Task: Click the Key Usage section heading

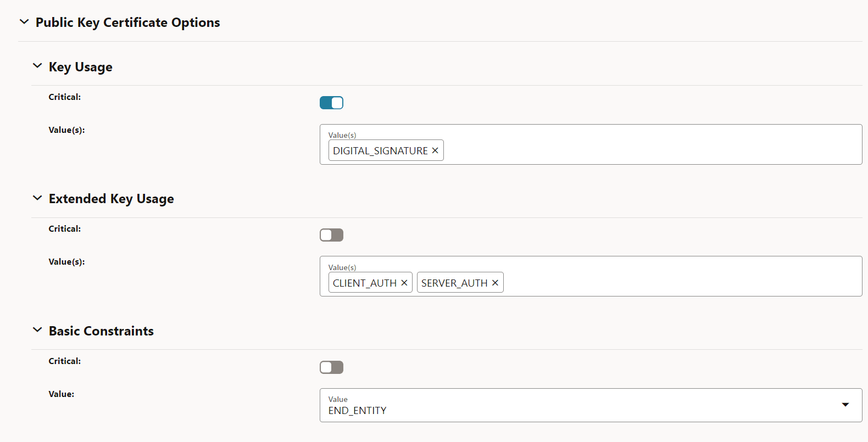Action: tap(80, 66)
